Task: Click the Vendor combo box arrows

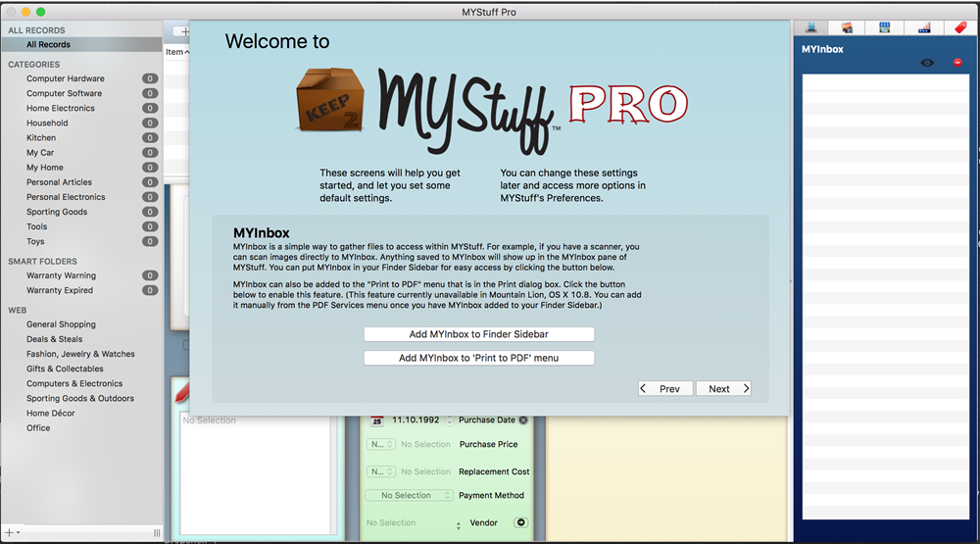Action: pyautogui.click(x=458, y=525)
